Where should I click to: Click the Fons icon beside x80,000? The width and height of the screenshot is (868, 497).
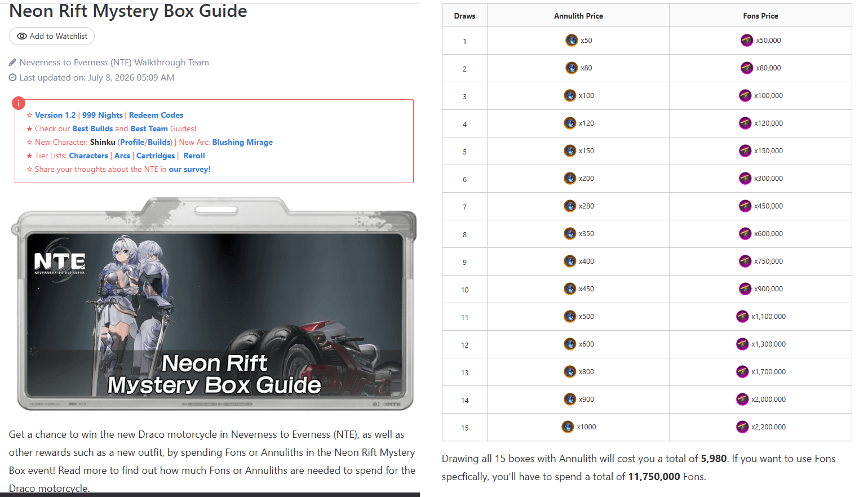coord(747,68)
